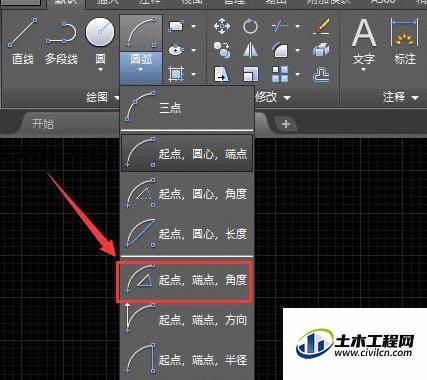
Task: Expand the Trim tool dropdown arrow
Action: (x=297, y=26)
